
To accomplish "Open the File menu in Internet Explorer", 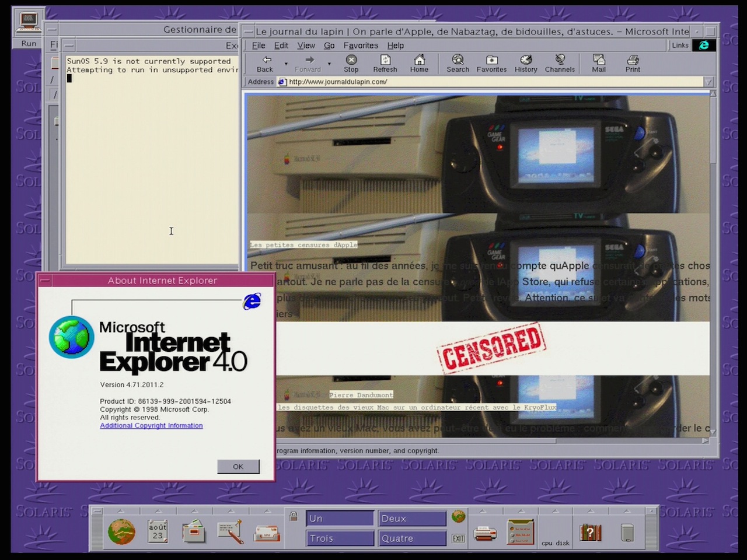I will [259, 45].
